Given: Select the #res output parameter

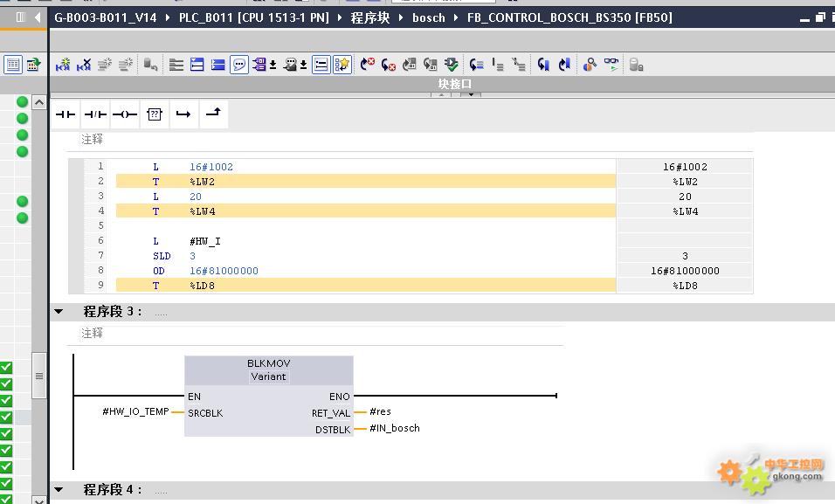Looking at the screenshot, I should click(x=380, y=411).
